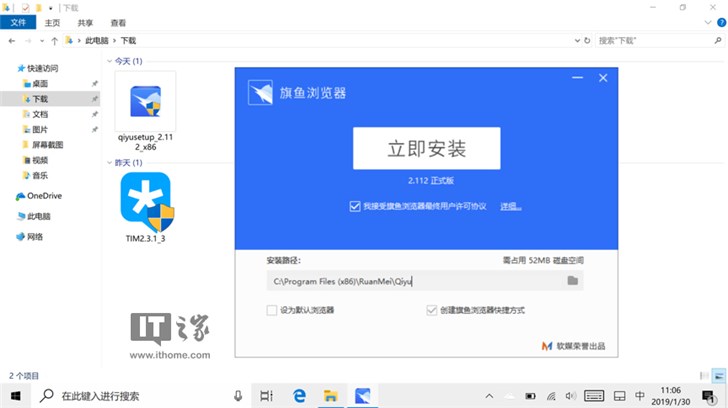Select OneDrive in the navigation pane

(x=39, y=196)
